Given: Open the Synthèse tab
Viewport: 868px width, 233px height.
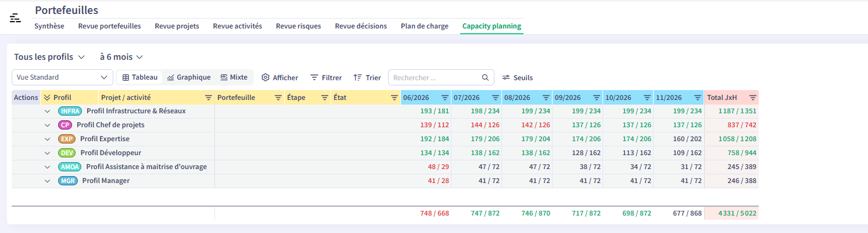Looking at the screenshot, I should [49, 26].
